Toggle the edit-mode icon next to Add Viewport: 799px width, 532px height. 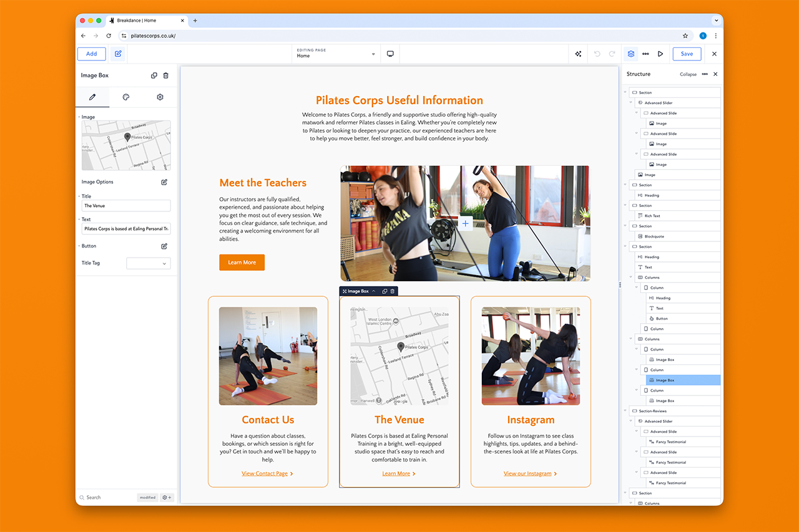(x=118, y=54)
